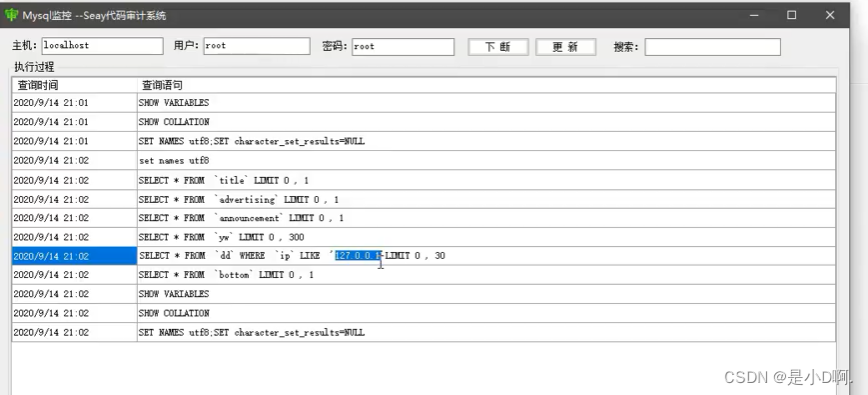This screenshot has height=395, width=868.
Task: Select the SET NAMES utf8 character_set_results query at 21:01
Action: [x=486, y=141]
